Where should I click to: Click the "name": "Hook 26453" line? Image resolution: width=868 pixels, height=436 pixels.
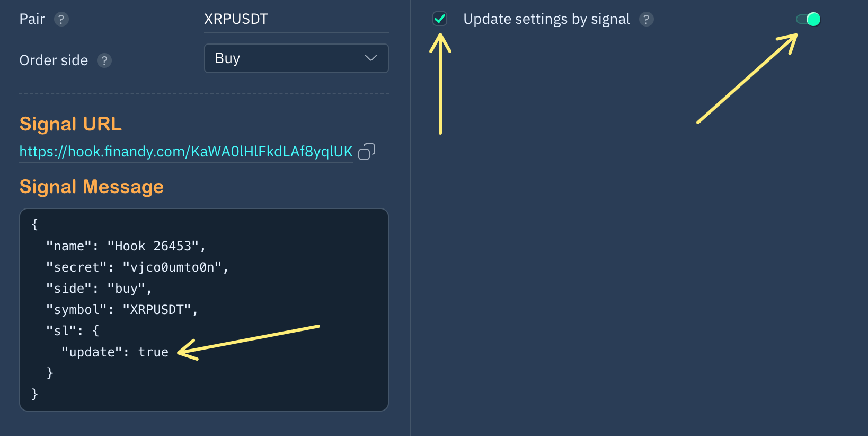(x=126, y=246)
